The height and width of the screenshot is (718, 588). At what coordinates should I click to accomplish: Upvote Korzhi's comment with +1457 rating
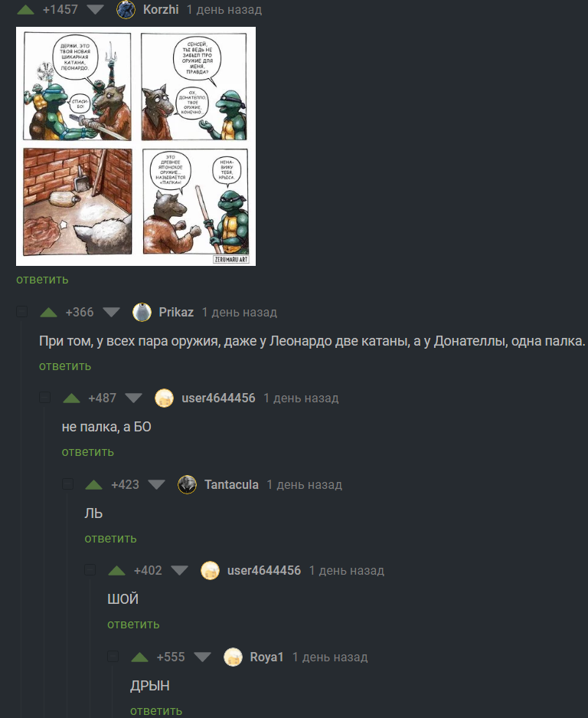pos(25,10)
